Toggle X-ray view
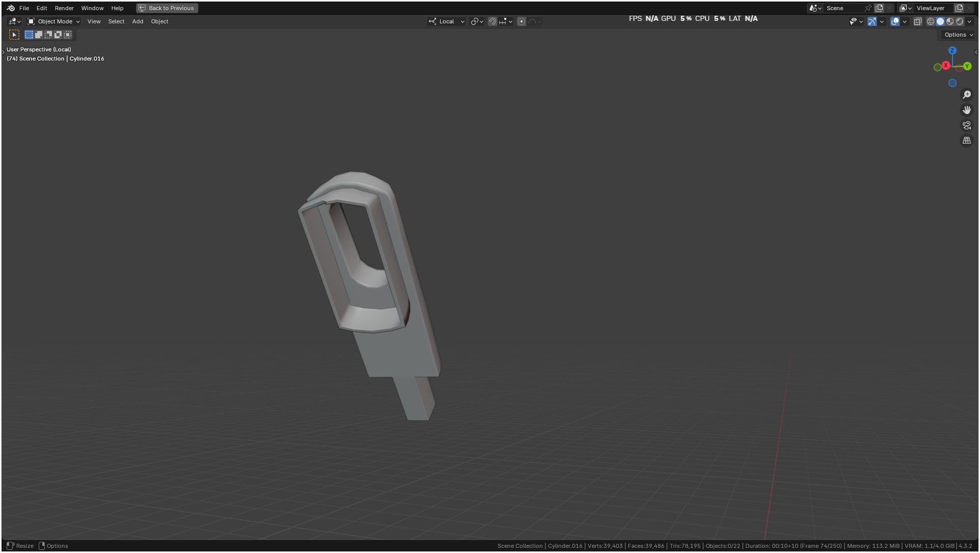 pos(918,21)
